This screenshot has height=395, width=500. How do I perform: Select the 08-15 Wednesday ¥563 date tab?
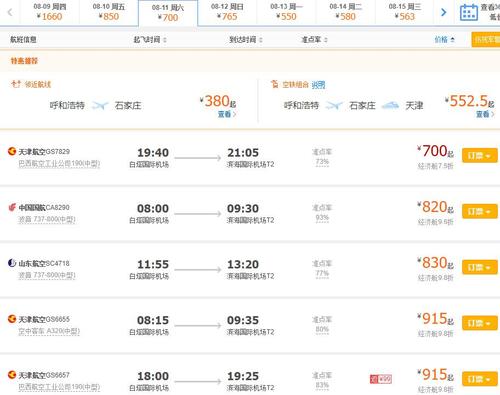click(x=405, y=12)
